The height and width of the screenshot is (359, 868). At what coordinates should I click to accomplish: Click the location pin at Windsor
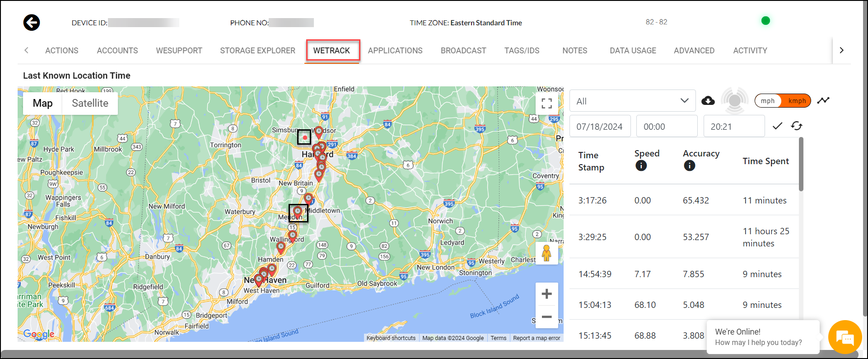point(319,132)
